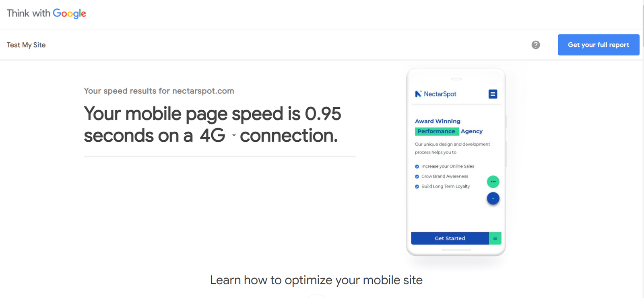
Task: Click the Think with Google logo
Action: (46, 13)
